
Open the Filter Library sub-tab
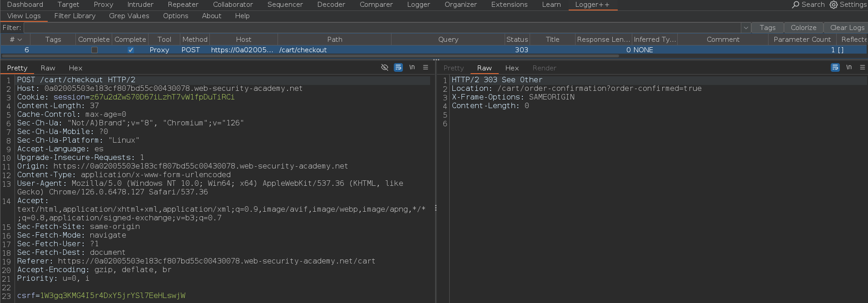click(x=75, y=16)
